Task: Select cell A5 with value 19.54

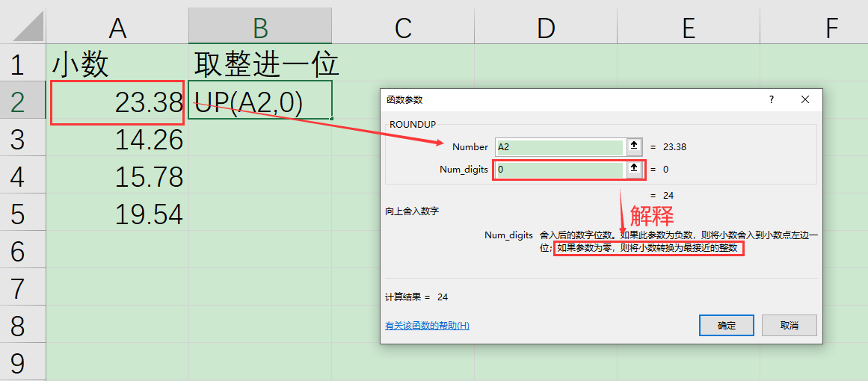Action: [117, 211]
